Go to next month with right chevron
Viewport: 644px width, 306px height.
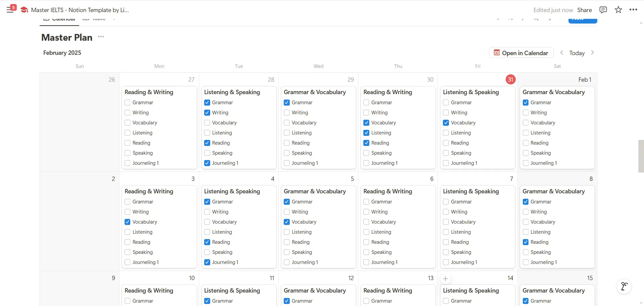tap(592, 53)
